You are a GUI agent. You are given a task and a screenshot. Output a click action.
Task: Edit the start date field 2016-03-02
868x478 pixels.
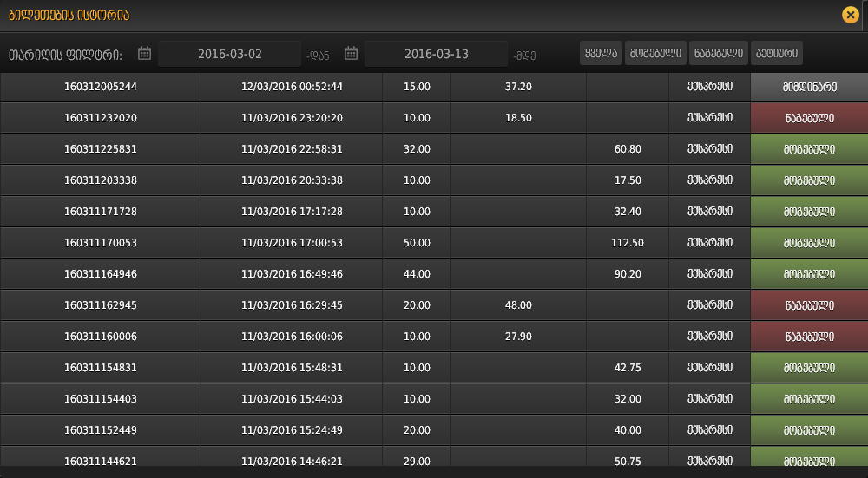[230, 54]
